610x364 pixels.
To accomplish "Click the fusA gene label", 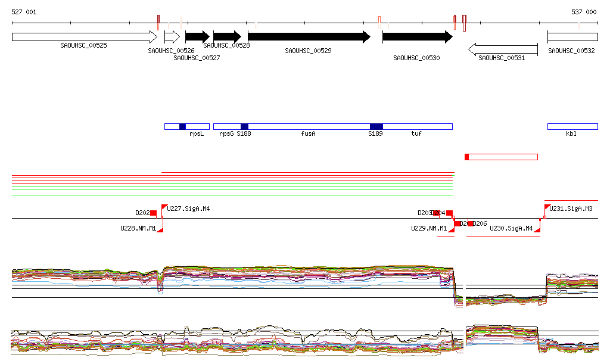I will (308, 133).
